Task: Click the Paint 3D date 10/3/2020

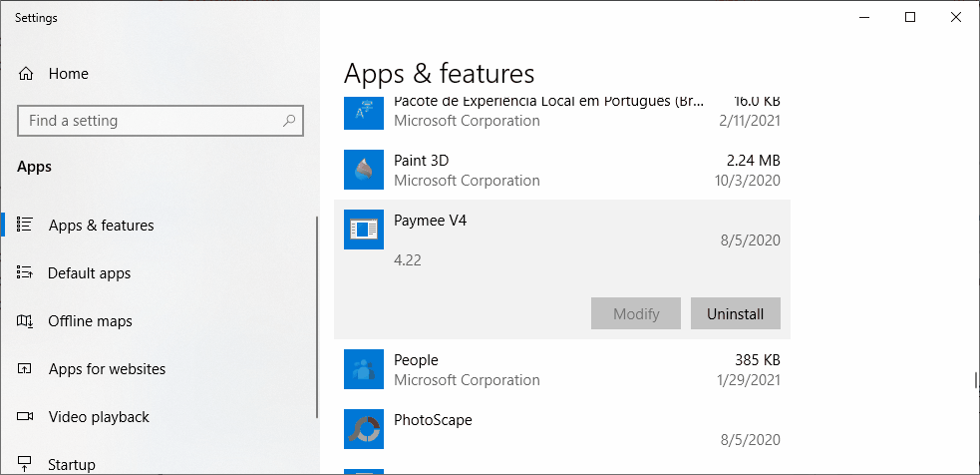Action: [x=748, y=181]
